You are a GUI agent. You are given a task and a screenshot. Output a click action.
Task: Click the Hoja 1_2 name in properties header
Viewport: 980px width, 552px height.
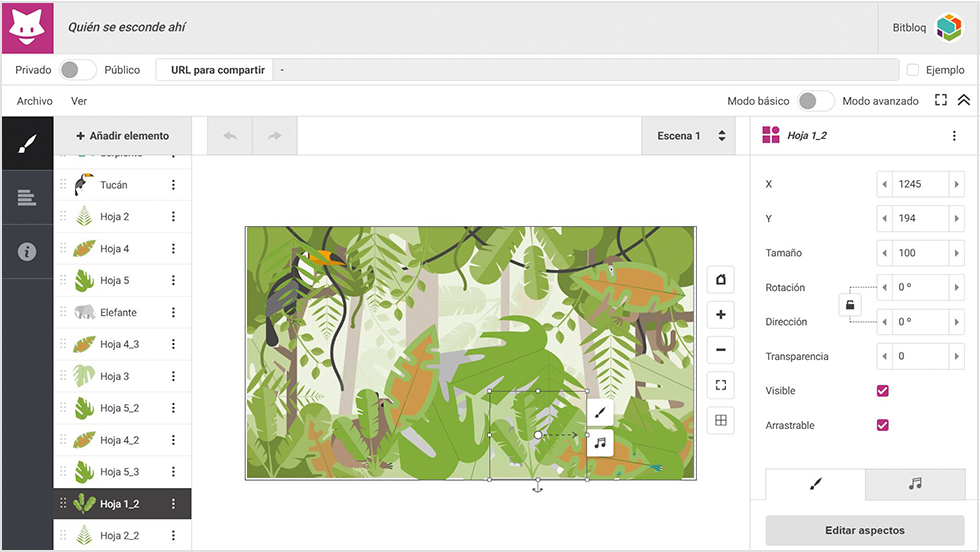[807, 136]
